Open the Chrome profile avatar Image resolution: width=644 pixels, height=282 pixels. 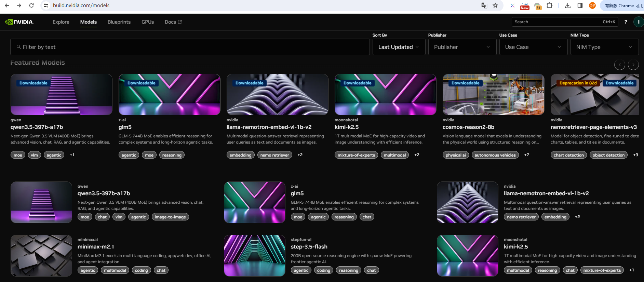pyautogui.click(x=592, y=5)
